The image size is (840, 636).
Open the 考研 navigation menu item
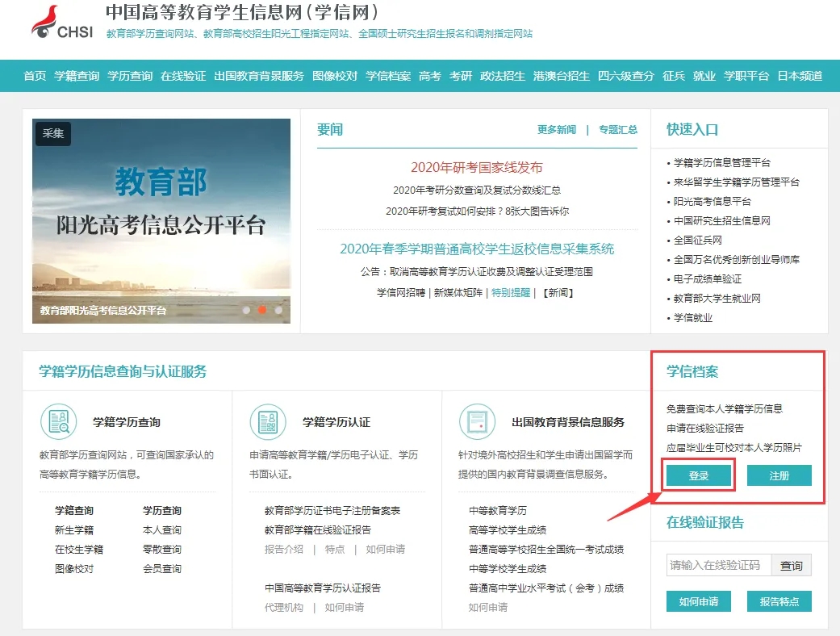[x=461, y=76]
